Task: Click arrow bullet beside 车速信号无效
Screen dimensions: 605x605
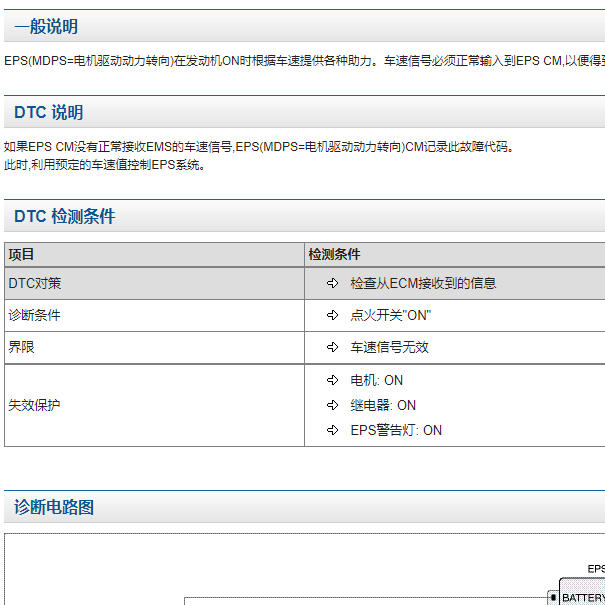Action: tap(333, 348)
